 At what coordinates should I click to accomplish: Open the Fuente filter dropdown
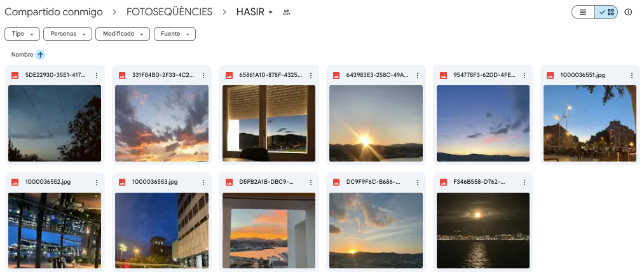pyautogui.click(x=175, y=34)
